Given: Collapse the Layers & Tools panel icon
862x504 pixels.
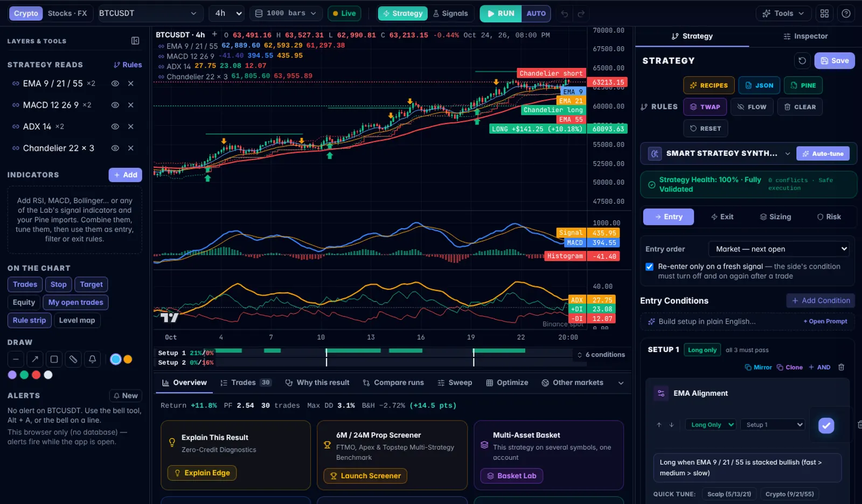Looking at the screenshot, I should (x=135, y=41).
